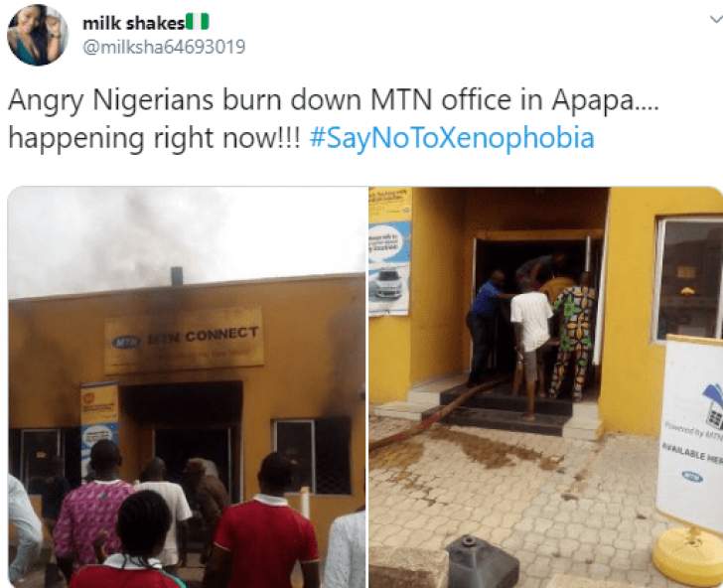
Task: Open the @milksha64693019 handle link
Action: tap(164, 47)
